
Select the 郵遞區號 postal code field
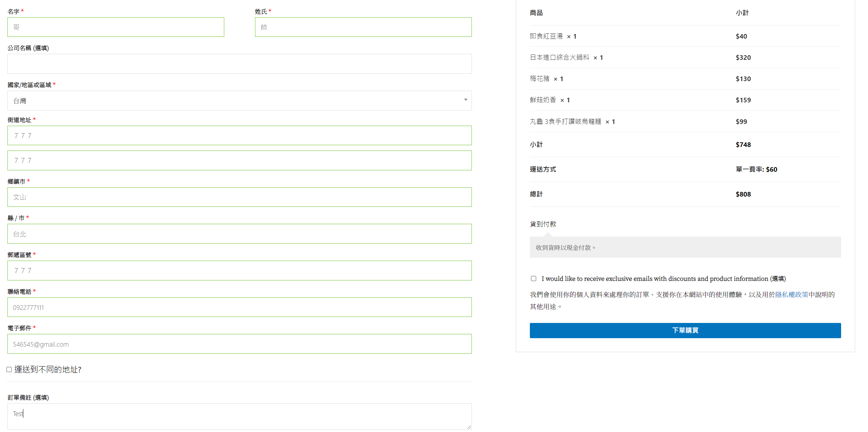point(239,271)
